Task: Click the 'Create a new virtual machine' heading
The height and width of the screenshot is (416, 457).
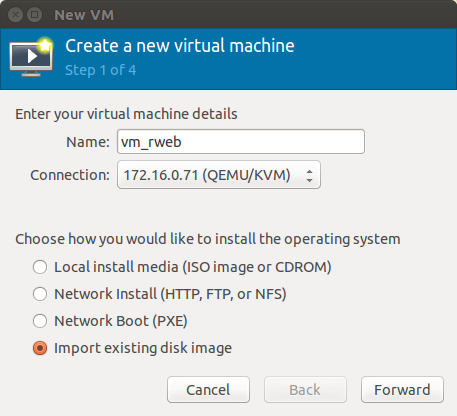Action: (x=180, y=46)
